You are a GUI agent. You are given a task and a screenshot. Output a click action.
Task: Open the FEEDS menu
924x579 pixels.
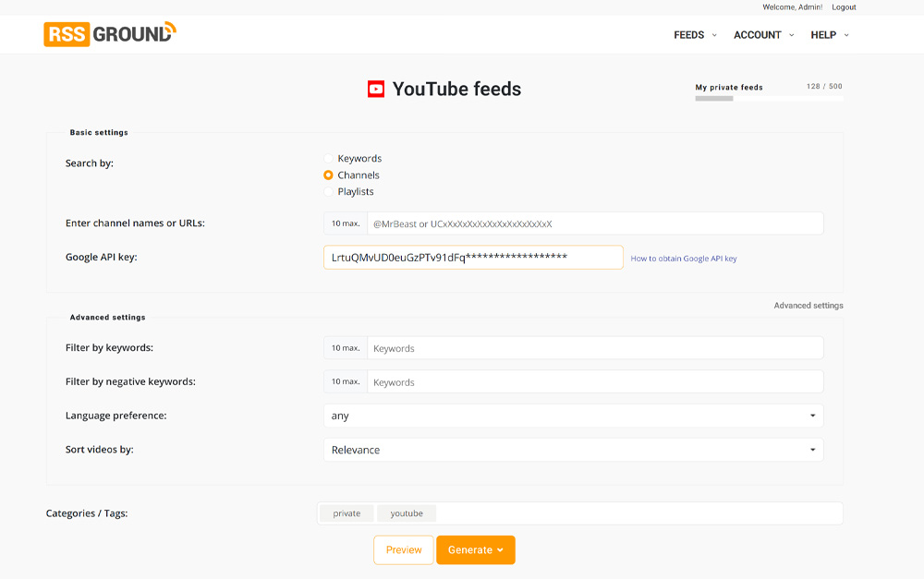point(695,35)
